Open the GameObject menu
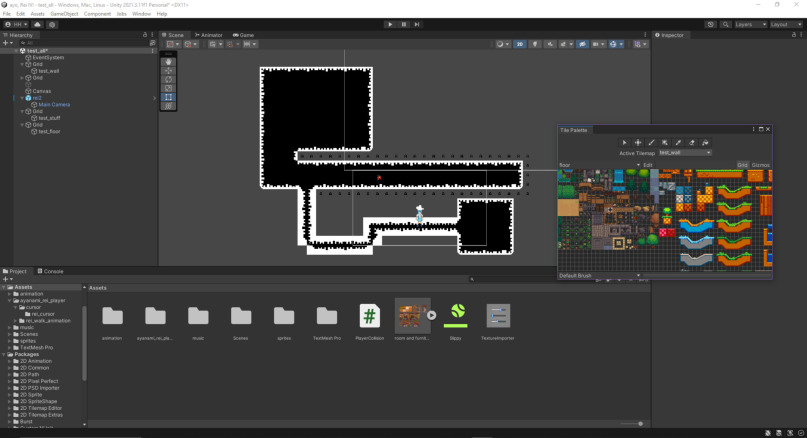The width and height of the screenshot is (807, 438). coord(64,14)
